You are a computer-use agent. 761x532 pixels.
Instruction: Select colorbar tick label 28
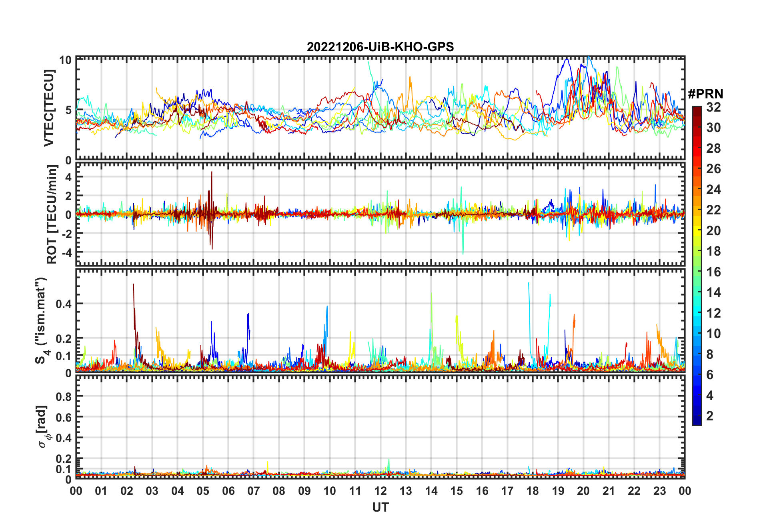click(x=713, y=148)
